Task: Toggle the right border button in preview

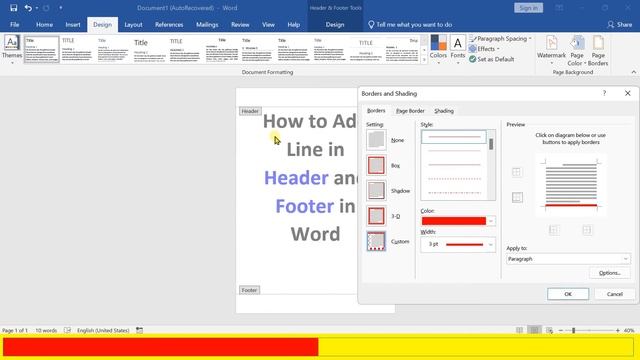Action: point(587,230)
